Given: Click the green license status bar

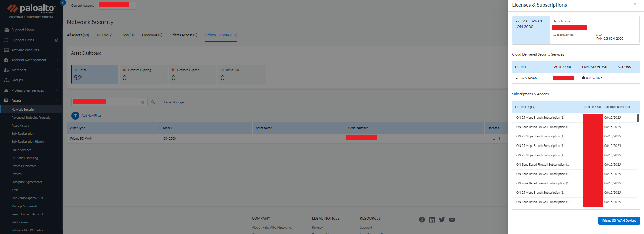Looking at the screenshot, I should pos(499,138).
